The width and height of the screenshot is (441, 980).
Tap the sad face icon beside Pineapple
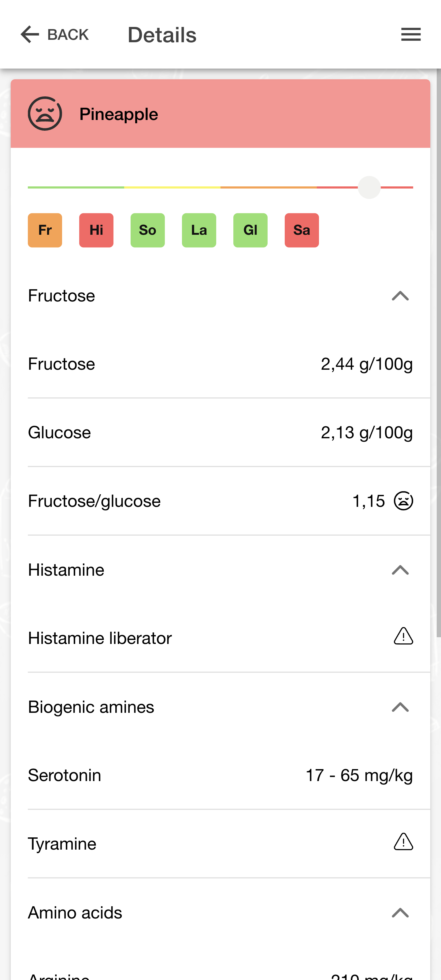tap(45, 113)
